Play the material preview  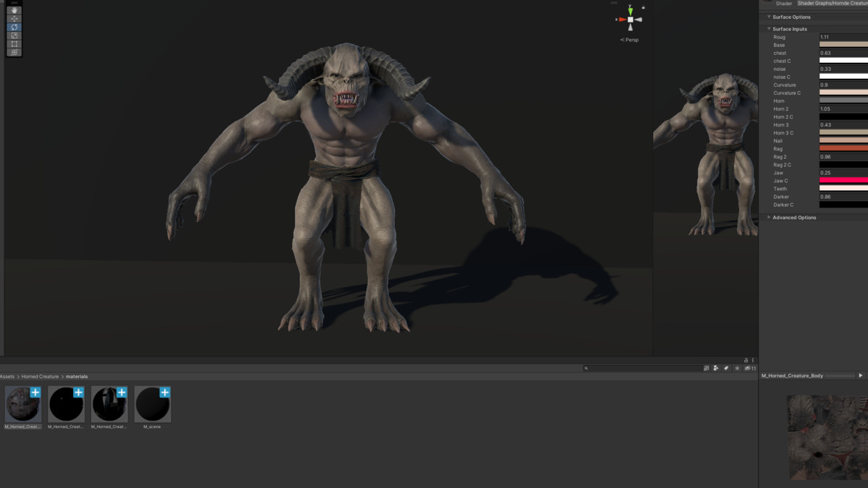coord(860,376)
